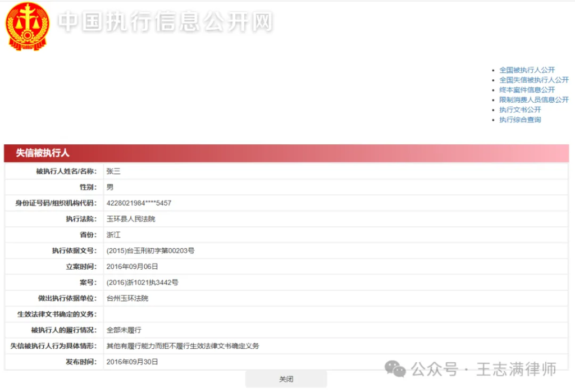This screenshot has height=392, width=575.
Task: Open the 执行综合查询 link
Action: click(519, 120)
